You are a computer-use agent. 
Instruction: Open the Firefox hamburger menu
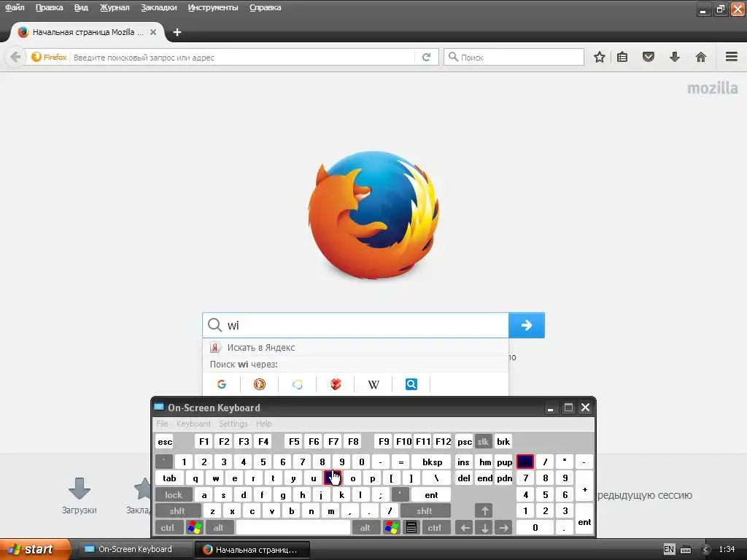pos(732,57)
